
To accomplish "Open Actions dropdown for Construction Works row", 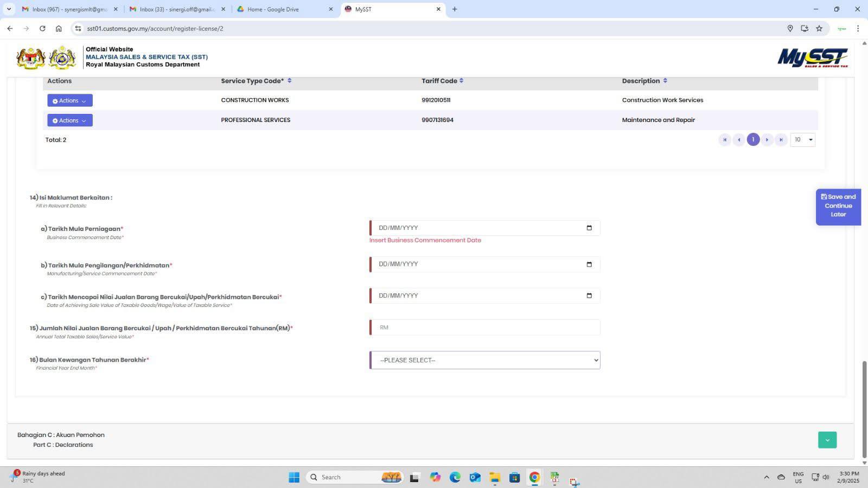I will pyautogui.click(x=70, y=100).
